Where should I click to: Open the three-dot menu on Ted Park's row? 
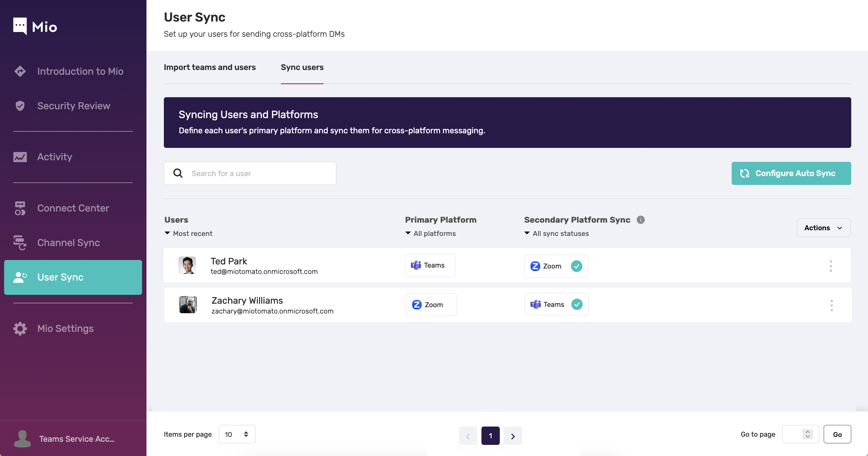(831, 265)
